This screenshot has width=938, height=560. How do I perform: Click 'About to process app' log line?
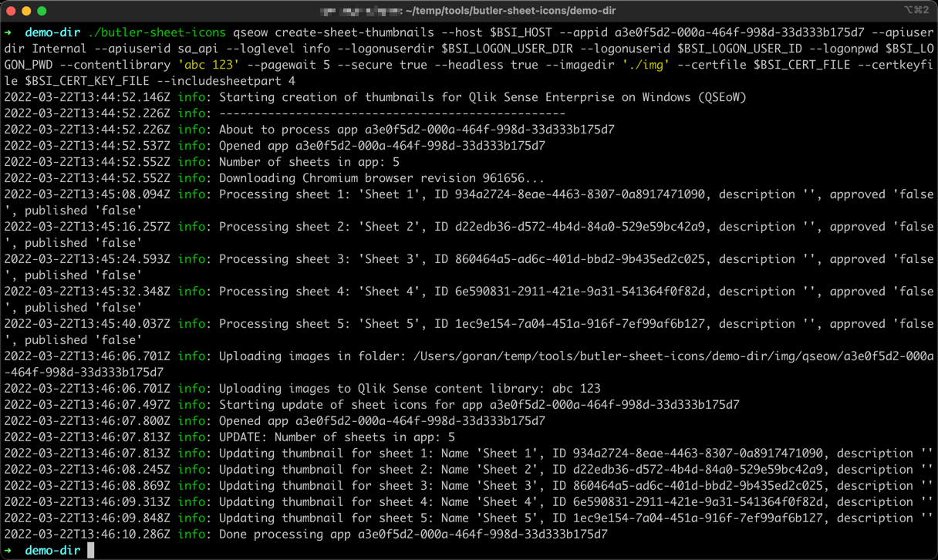pos(417,130)
